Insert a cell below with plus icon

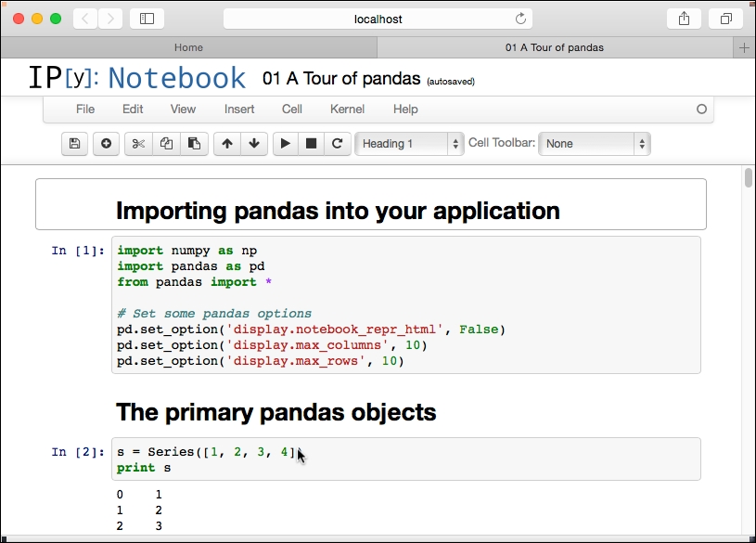click(106, 143)
